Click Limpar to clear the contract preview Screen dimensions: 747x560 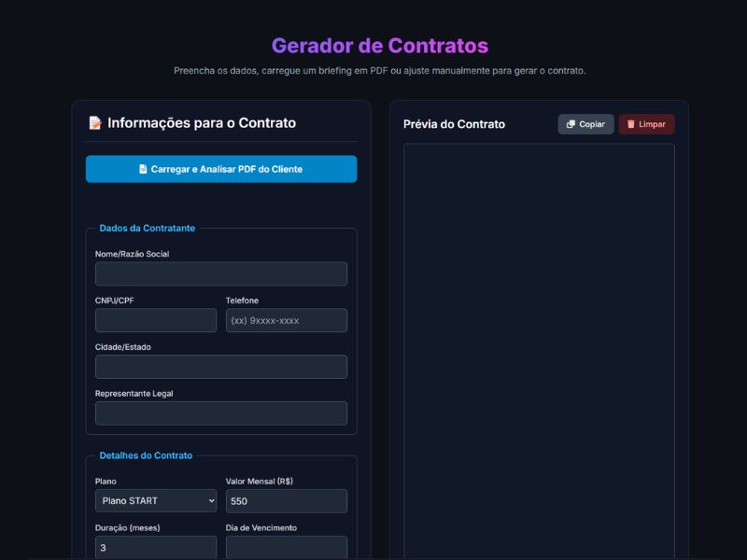[645, 124]
